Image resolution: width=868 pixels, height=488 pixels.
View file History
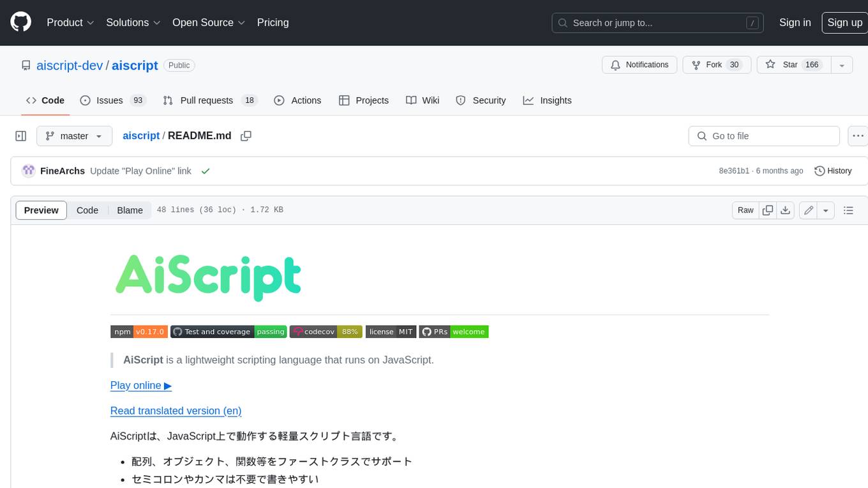(833, 171)
